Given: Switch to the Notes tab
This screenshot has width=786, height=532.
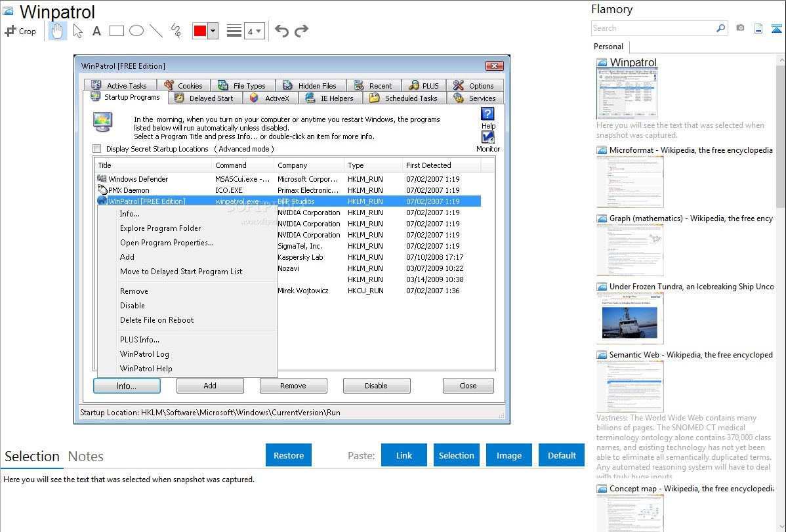Looking at the screenshot, I should pyautogui.click(x=86, y=457).
